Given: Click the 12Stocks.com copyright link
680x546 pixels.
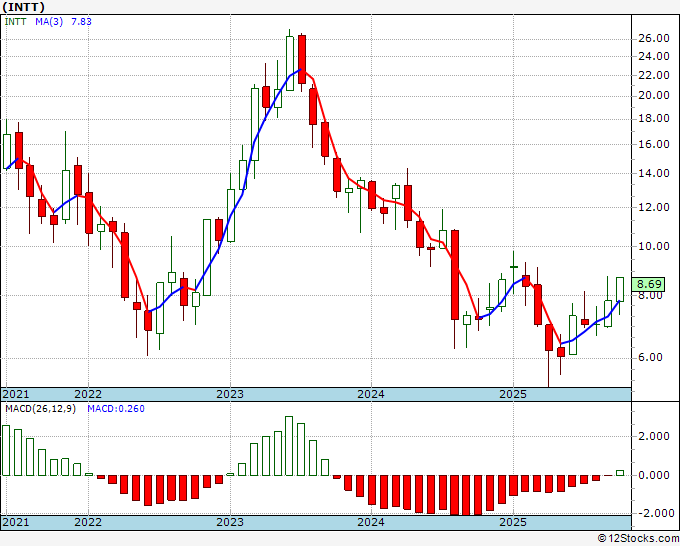Looking at the screenshot, I should click(x=638, y=539).
